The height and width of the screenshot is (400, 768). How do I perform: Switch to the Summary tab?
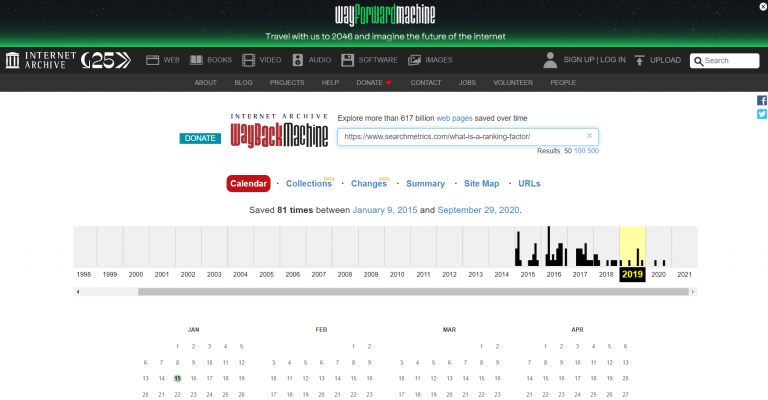click(425, 184)
